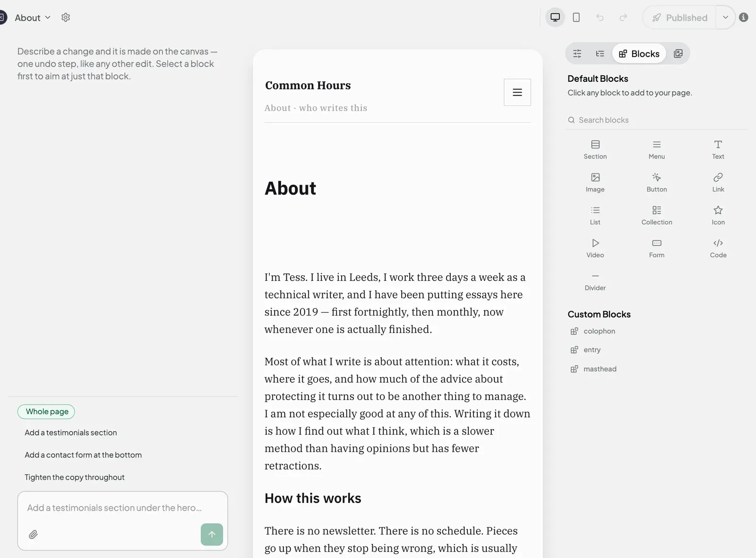Viewport: 756px width, 558px height.
Task: Focus the Search blocks field
Action: 657,120
